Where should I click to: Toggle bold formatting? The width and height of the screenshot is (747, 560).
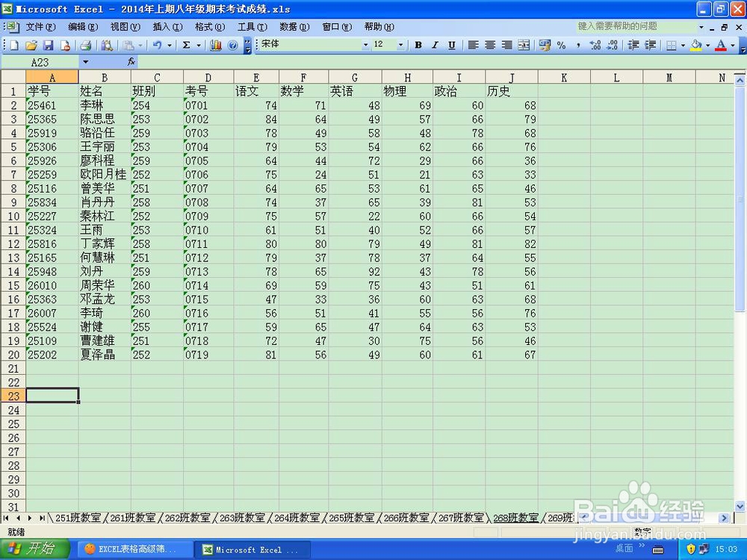(x=418, y=45)
